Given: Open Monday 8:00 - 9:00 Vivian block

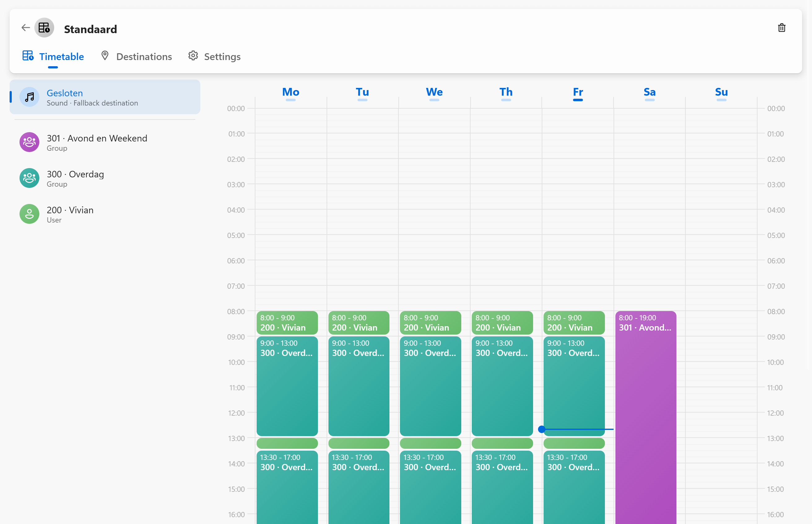Looking at the screenshot, I should pos(287,323).
